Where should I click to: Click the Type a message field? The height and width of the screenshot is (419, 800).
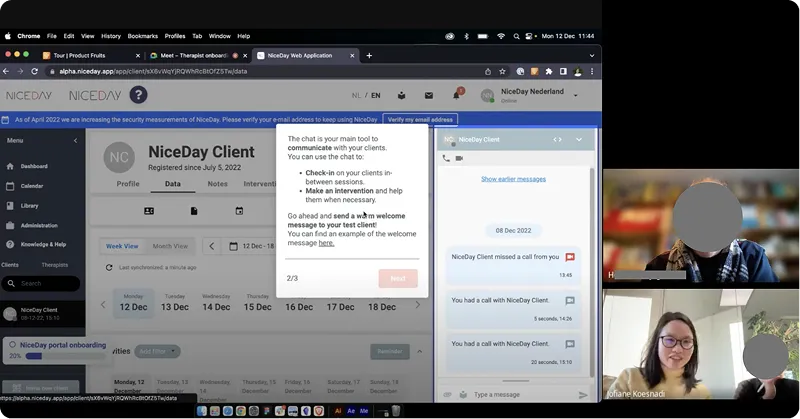[523, 395]
